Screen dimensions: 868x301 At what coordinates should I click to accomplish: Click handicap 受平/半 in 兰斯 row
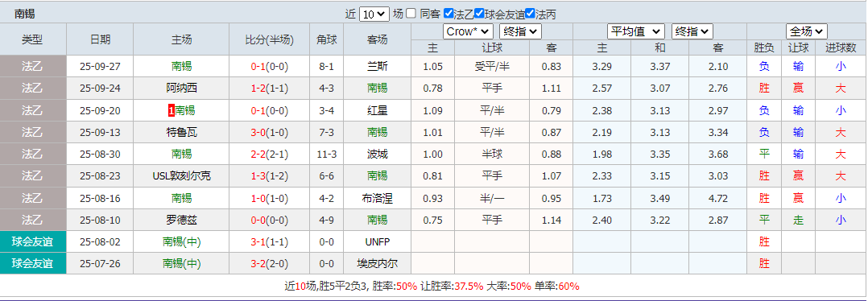click(x=492, y=67)
